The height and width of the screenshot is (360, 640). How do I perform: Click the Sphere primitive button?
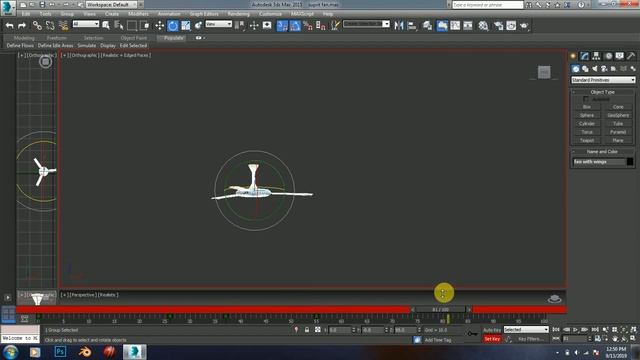[x=587, y=115]
